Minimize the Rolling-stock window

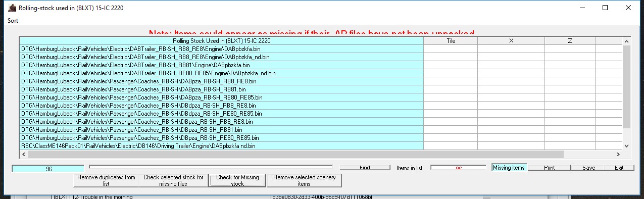[x=582, y=8]
